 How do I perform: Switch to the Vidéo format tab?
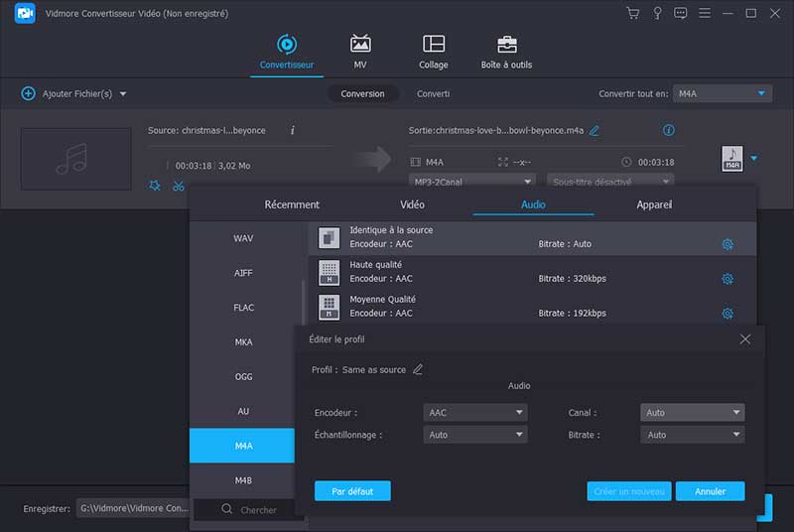(x=412, y=204)
